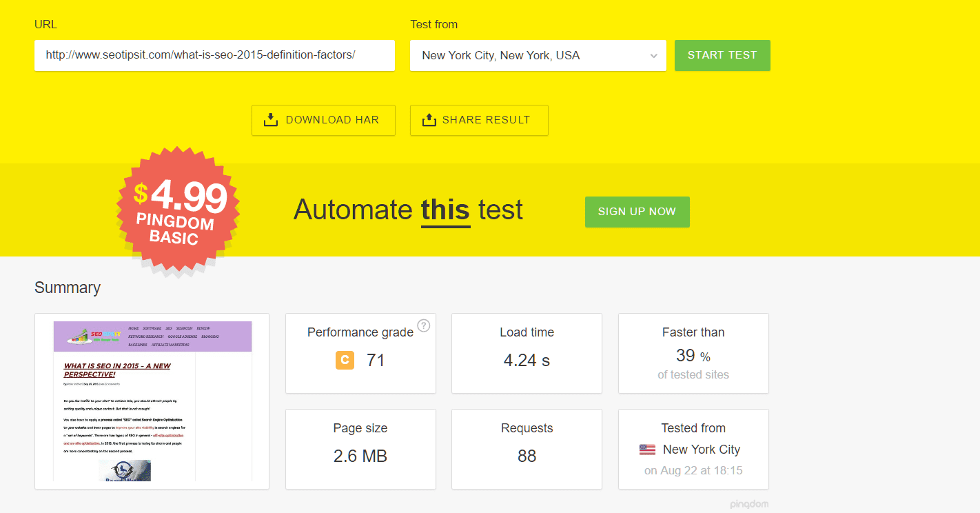The height and width of the screenshot is (513, 980).
Task: Click the Load time summary card
Action: (x=527, y=353)
